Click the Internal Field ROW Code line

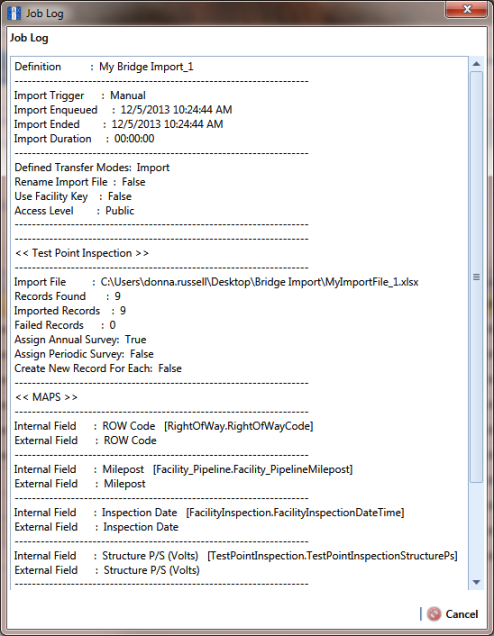164,426
